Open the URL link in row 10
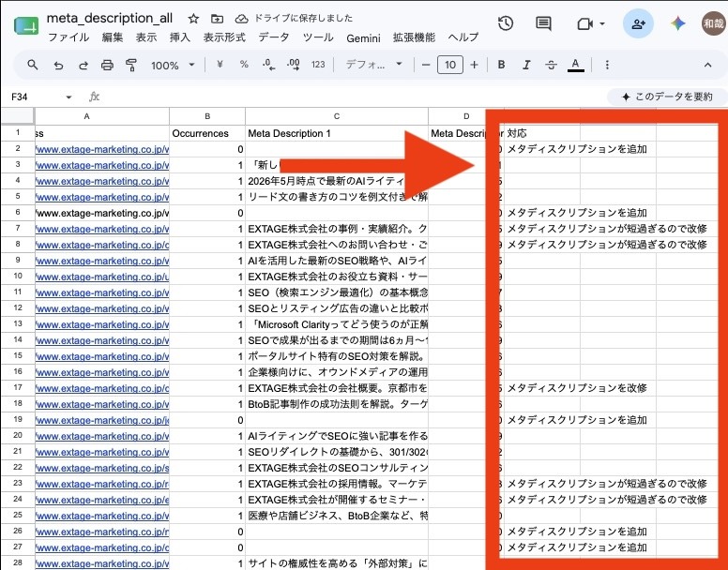The width and height of the screenshot is (728, 570). (x=102, y=277)
